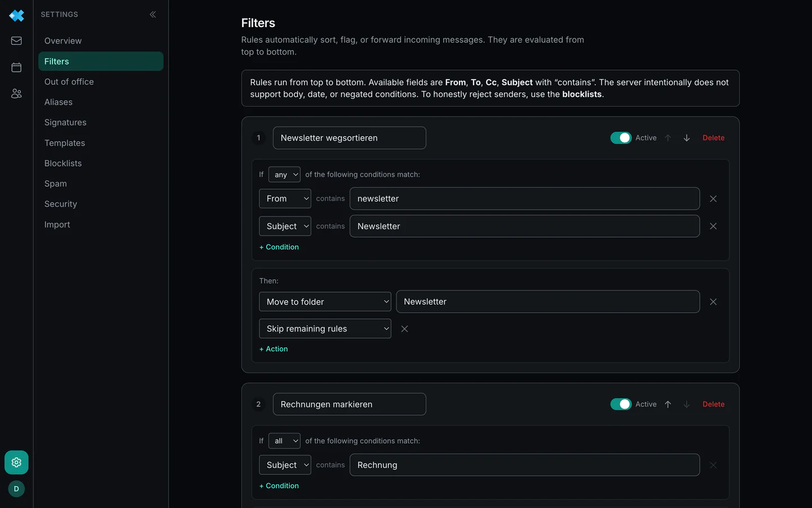Move Rechnungen markieren rule up

tap(668, 404)
